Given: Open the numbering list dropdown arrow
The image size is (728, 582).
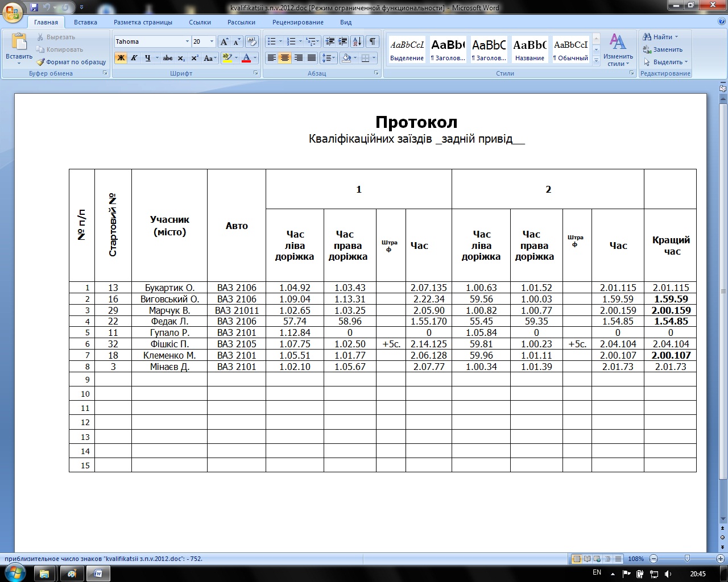Looking at the screenshot, I should pos(300,41).
